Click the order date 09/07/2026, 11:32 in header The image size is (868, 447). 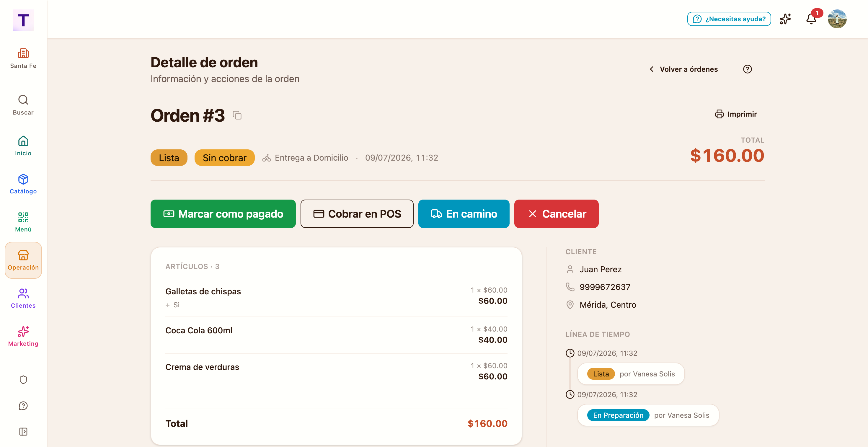click(402, 158)
